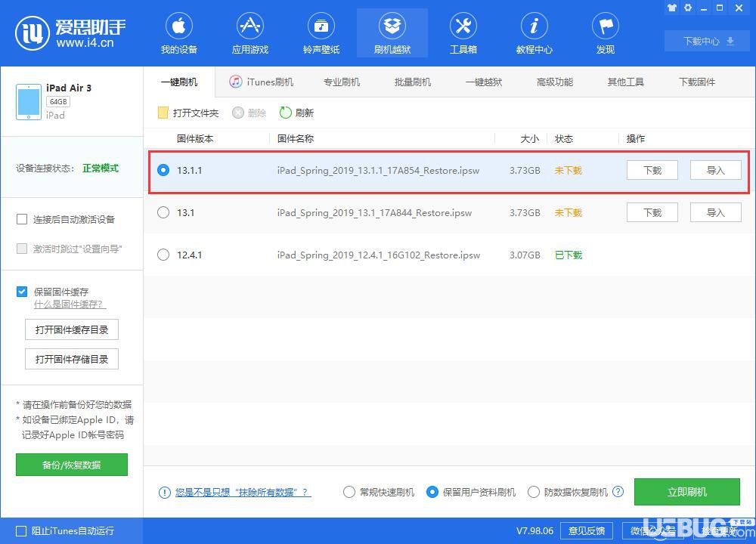Image resolution: width=756 pixels, height=544 pixels.
Task: Click the 删除 delete icon
Action: click(237, 113)
